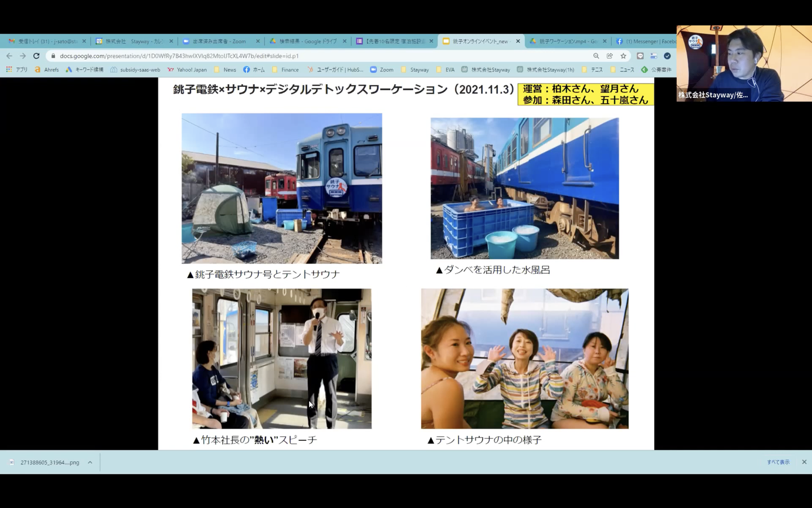
Task: Close the 出席済み出席者 Zoom tab
Action: 258,41
